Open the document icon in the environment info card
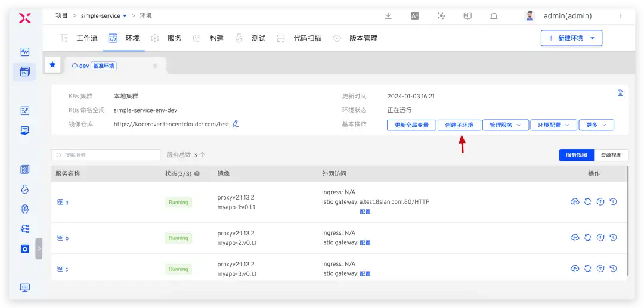 pyautogui.click(x=621, y=93)
